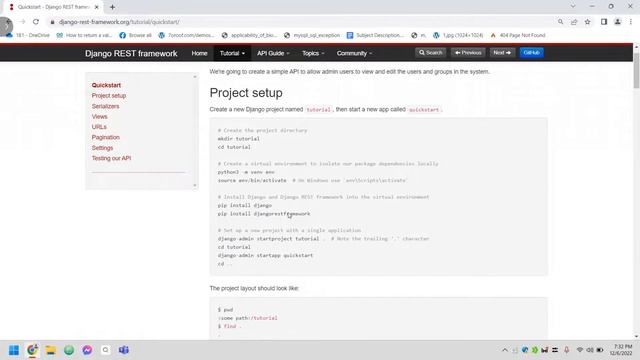Open the profile avatar icon
640x360 pixels.
(618, 22)
